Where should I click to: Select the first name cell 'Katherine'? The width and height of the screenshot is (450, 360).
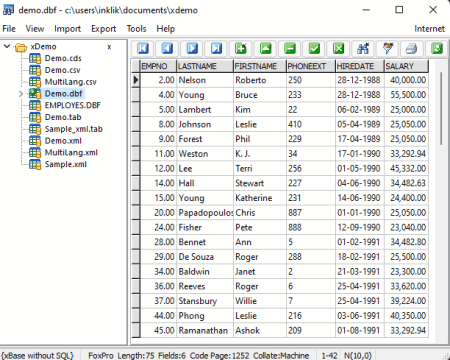tap(260, 198)
